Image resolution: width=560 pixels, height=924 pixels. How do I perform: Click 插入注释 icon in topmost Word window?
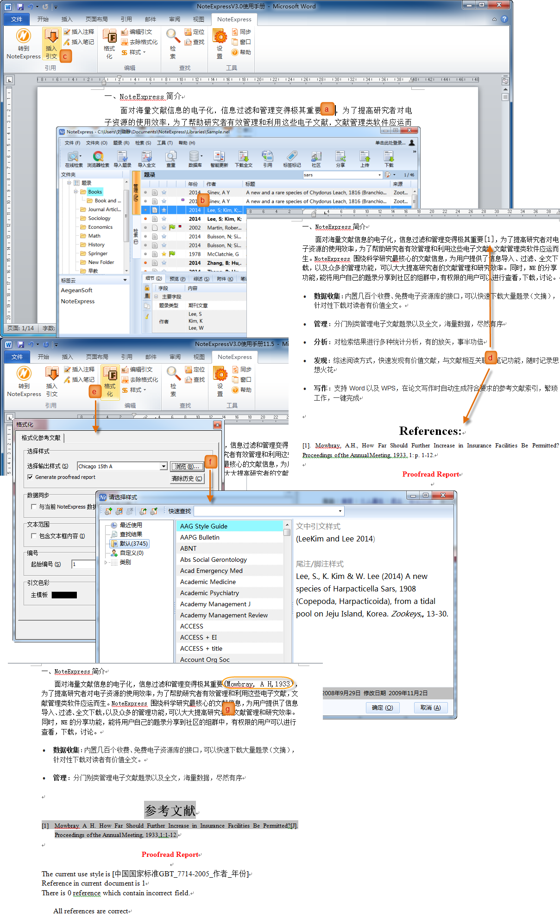(67, 31)
